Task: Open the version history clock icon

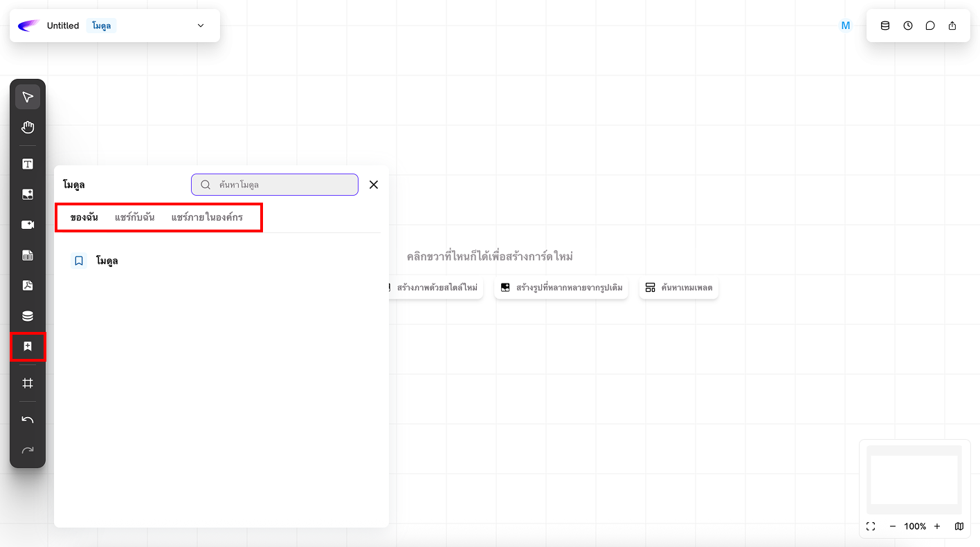Action: point(907,26)
